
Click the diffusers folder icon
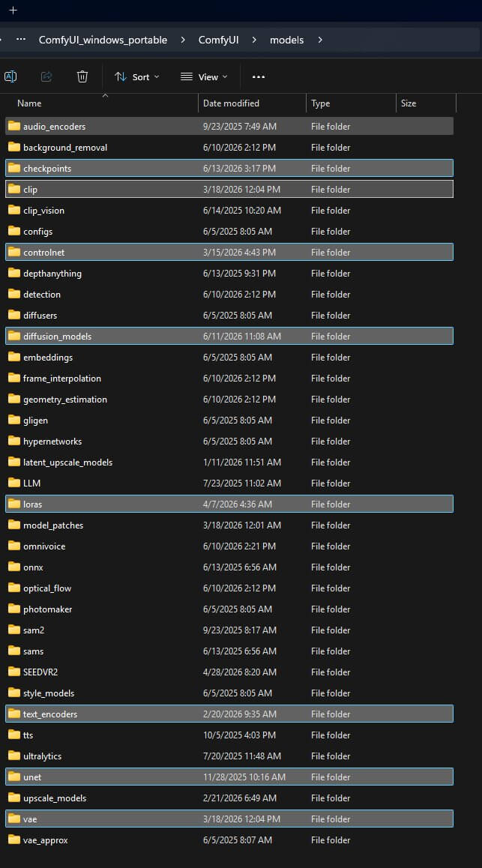(x=14, y=316)
